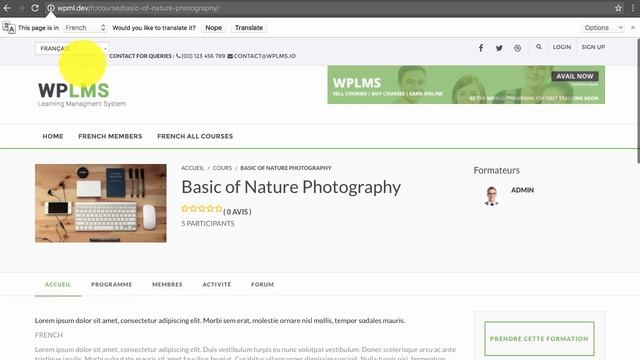Click the browser address bar URL
Image resolution: width=640 pixels, height=360 pixels.
[138, 8]
